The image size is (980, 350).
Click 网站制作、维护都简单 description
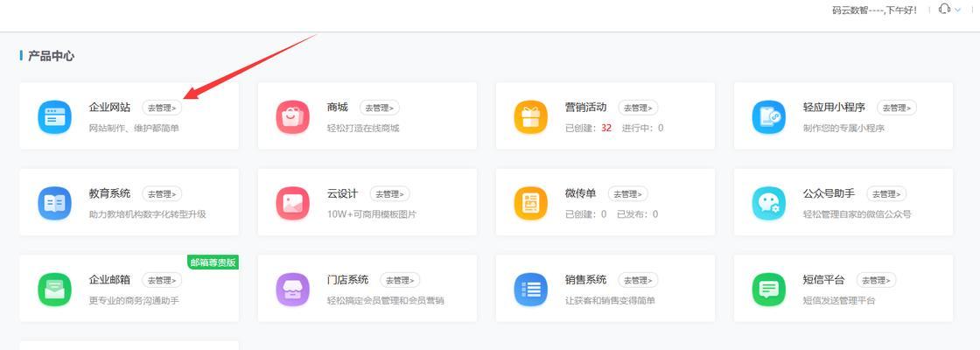[x=135, y=128]
